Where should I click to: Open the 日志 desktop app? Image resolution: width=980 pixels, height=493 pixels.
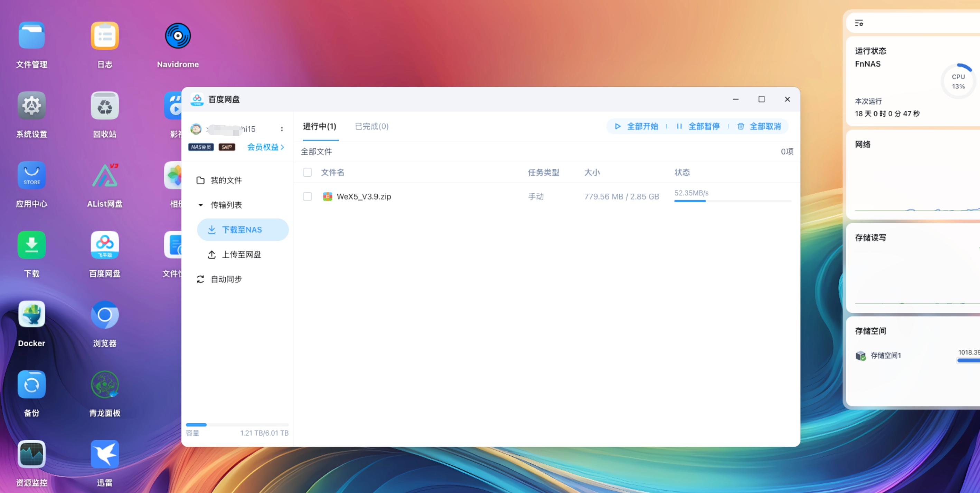105,36
